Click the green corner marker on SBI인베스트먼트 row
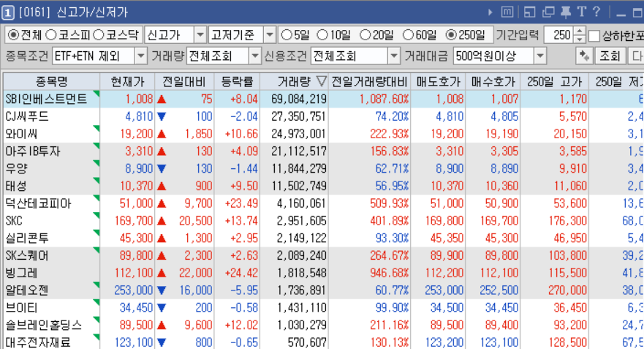The height and width of the screenshot is (349, 644). 96,93
